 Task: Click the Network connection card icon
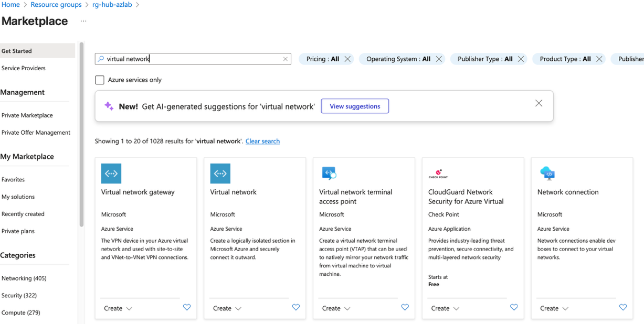point(547,173)
